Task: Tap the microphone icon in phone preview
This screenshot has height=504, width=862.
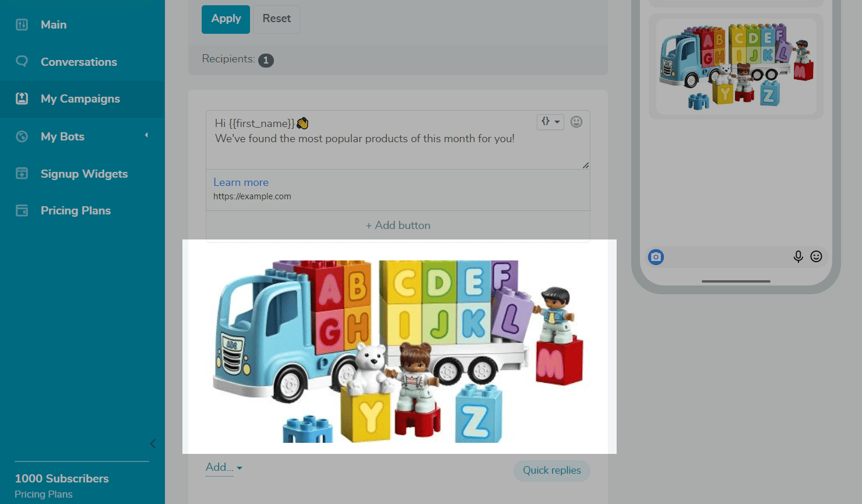Action: [x=798, y=256]
